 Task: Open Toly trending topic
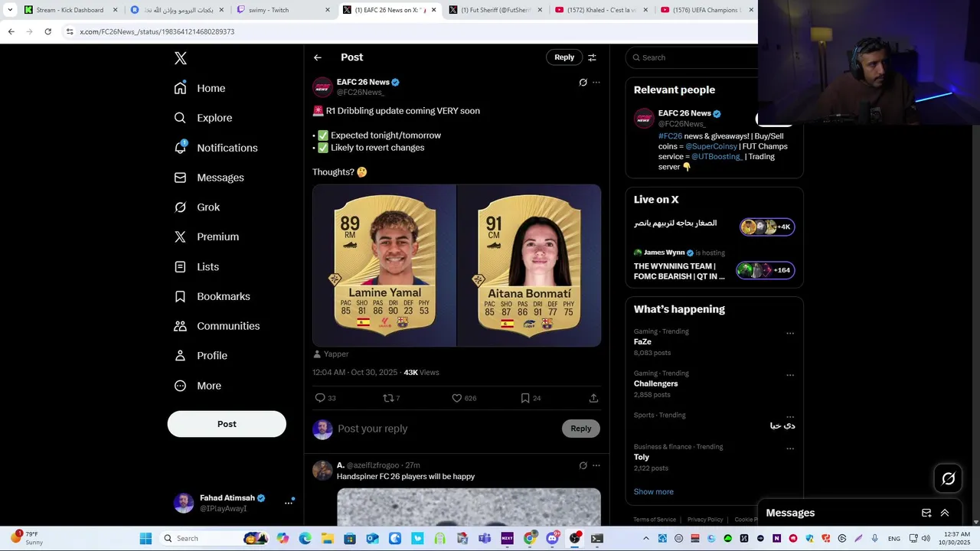tap(642, 457)
